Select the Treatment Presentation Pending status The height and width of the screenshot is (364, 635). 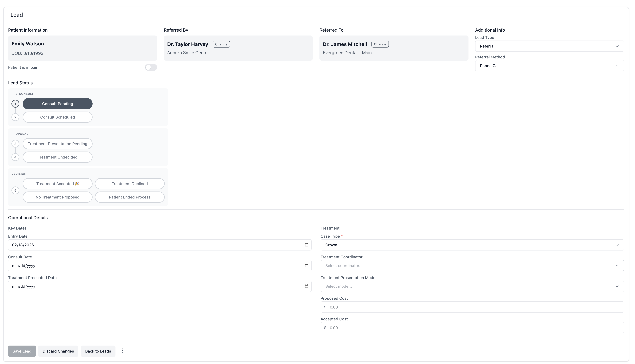click(x=57, y=144)
